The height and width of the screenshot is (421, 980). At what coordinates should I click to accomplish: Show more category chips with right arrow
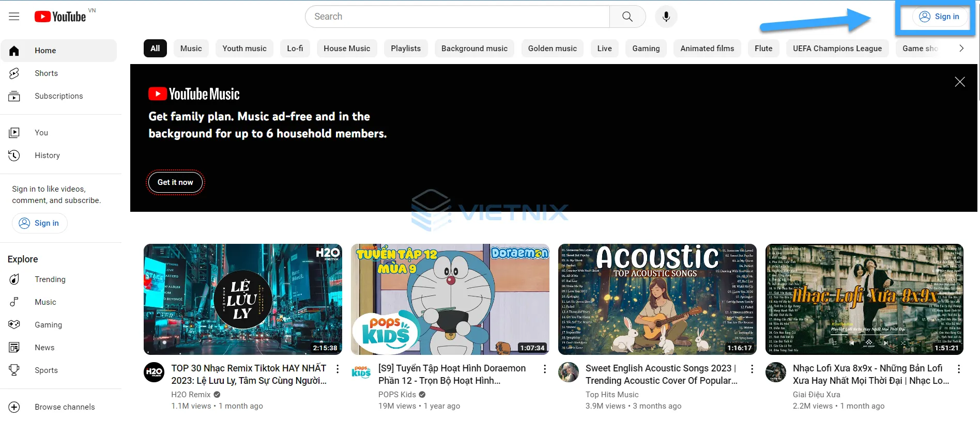pyautogui.click(x=961, y=48)
